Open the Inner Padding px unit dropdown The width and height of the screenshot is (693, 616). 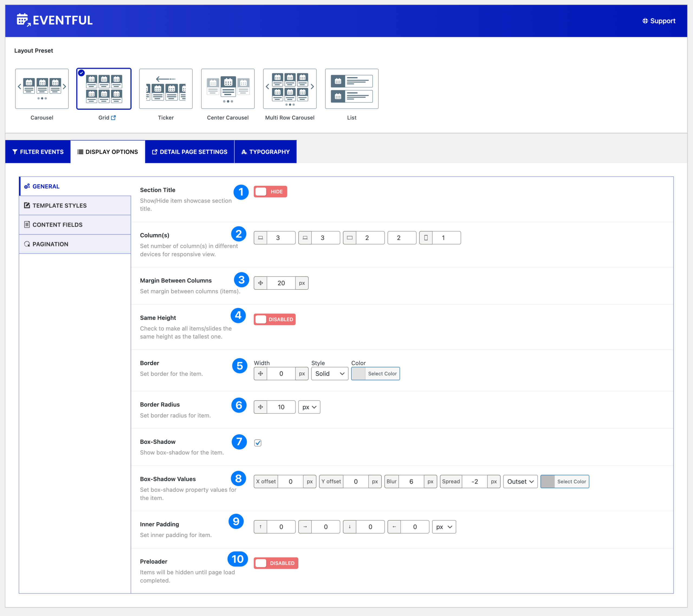pos(444,527)
